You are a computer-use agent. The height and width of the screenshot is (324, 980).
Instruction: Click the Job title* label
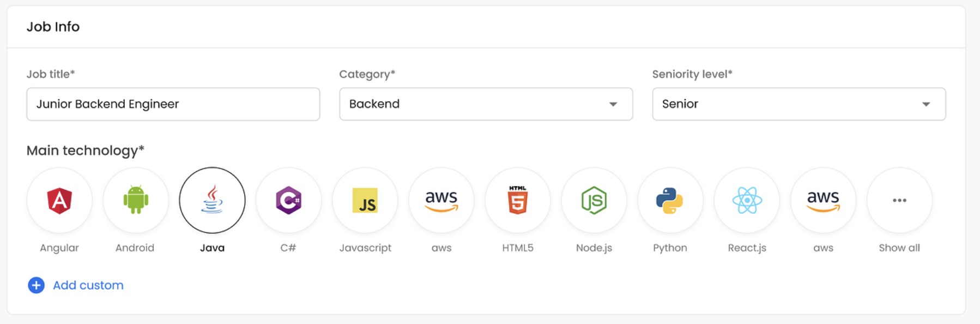(x=51, y=74)
